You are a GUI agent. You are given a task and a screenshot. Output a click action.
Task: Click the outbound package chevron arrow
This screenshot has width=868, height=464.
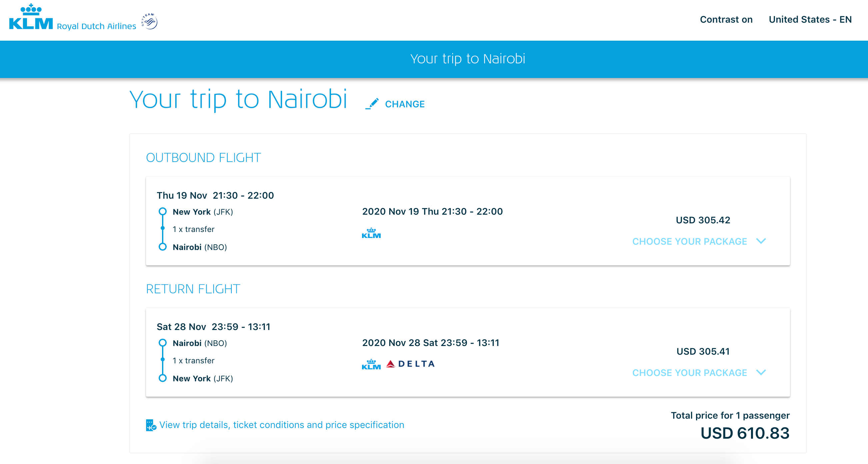(761, 241)
